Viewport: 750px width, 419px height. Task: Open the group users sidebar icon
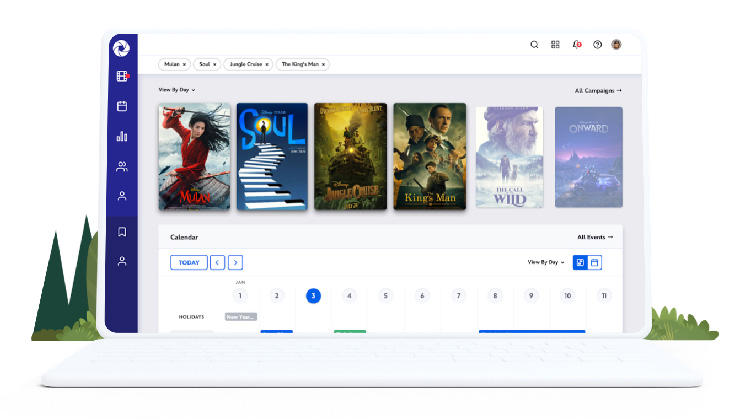coord(122,166)
